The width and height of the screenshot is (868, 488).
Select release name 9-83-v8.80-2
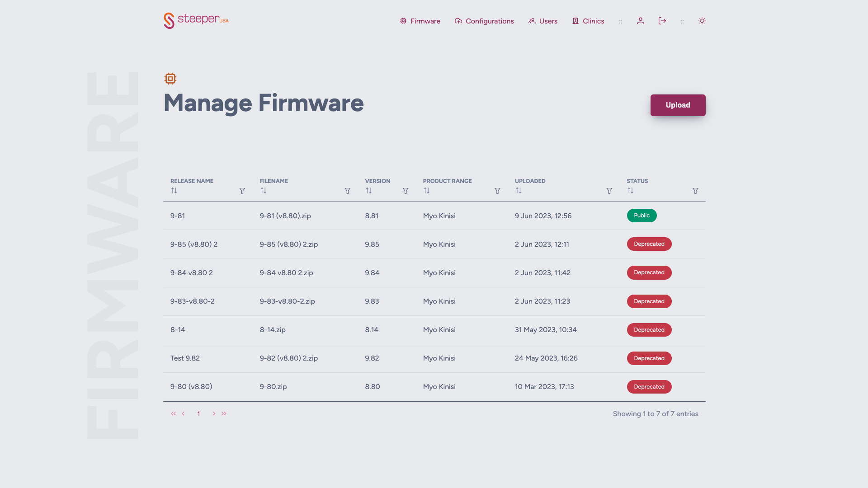point(193,301)
